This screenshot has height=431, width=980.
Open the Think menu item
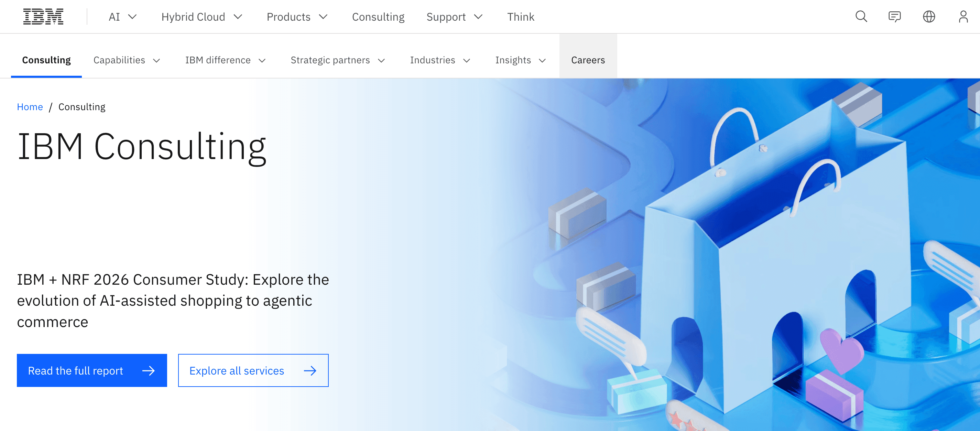point(521,17)
